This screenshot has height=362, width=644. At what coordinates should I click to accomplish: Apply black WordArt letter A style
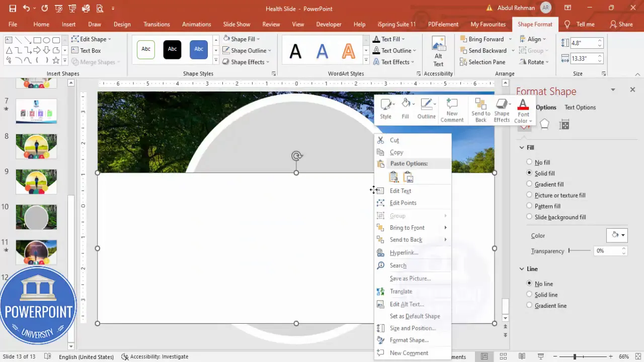click(295, 51)
